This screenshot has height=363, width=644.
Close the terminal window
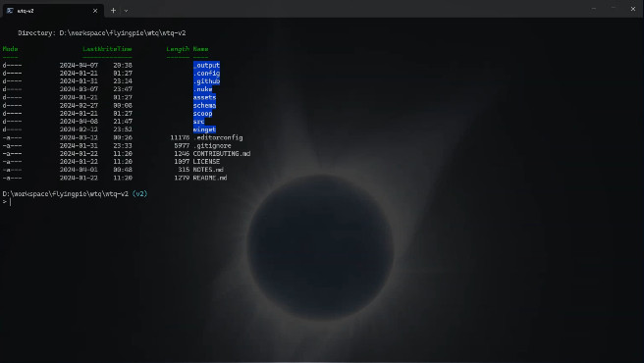coord(633,9)
